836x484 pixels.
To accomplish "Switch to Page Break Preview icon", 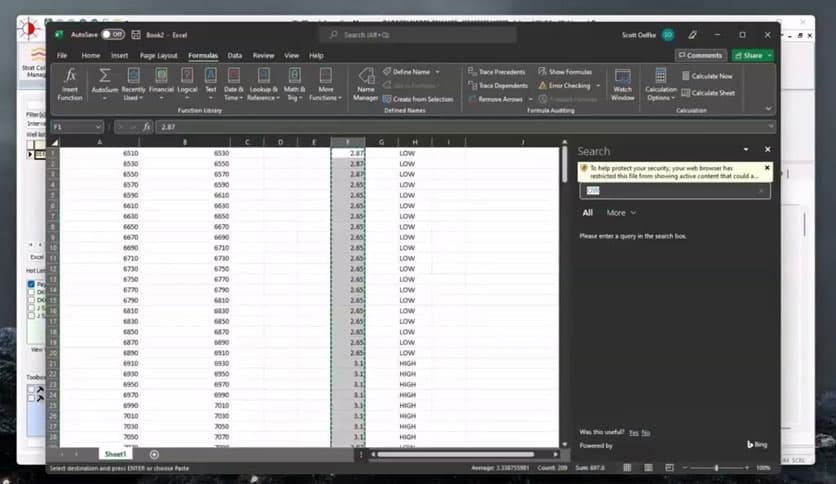I will point(669,467).
